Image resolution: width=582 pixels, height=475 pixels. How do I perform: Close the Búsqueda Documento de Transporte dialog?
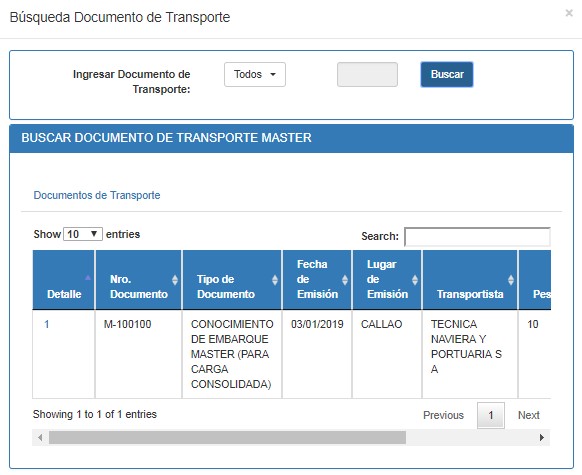(x=569, y=13)
